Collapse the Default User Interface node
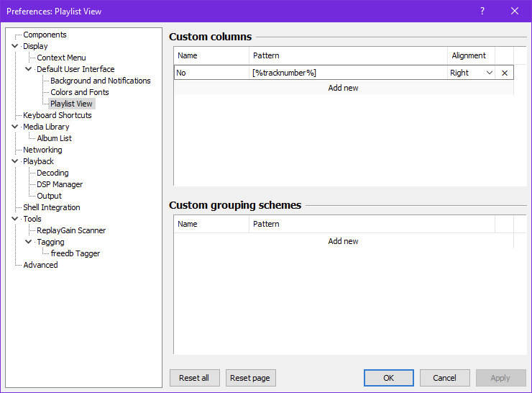This screenshot has width=532, height=393. tap(29, 69)
